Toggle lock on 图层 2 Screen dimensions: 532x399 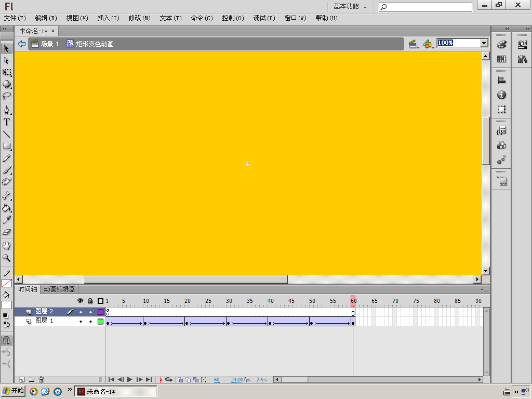[x=90, y=312]
